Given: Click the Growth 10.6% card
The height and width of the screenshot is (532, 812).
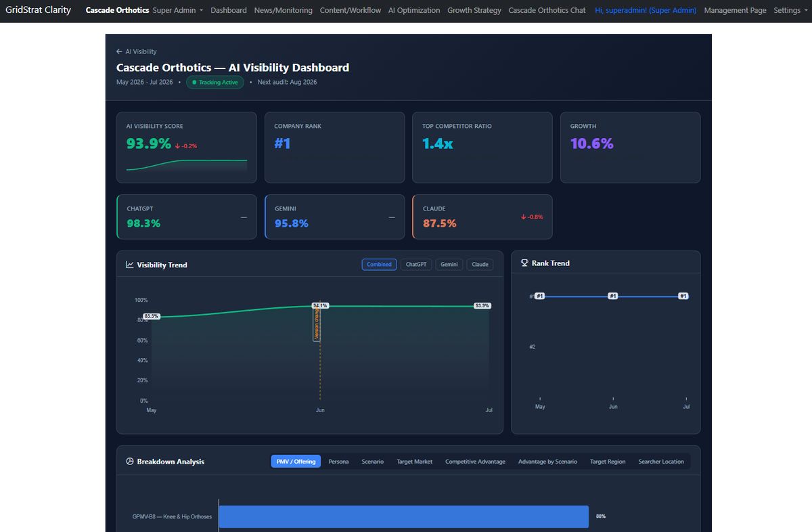Looking at the screenshot, I should 631,148.
